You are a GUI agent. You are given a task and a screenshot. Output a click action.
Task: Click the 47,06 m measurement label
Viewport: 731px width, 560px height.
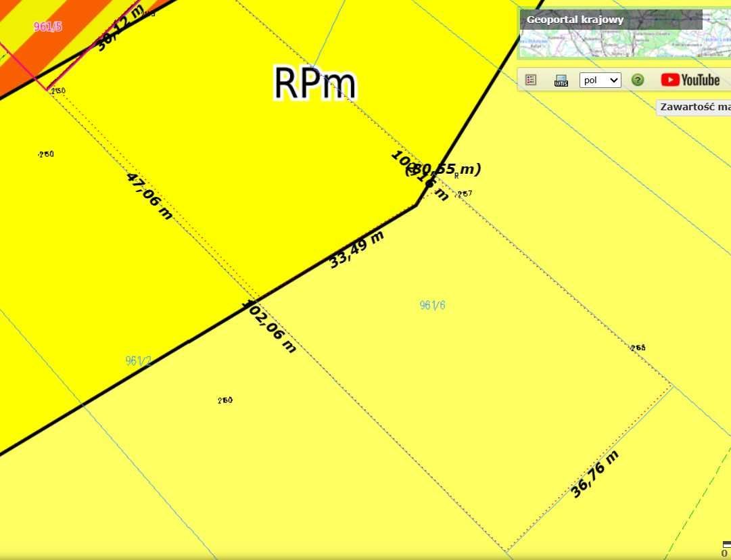click(149, 196)
